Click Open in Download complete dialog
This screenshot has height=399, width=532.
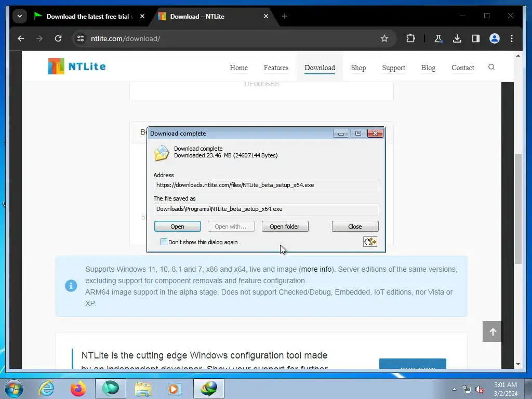[x=178, y=227]
